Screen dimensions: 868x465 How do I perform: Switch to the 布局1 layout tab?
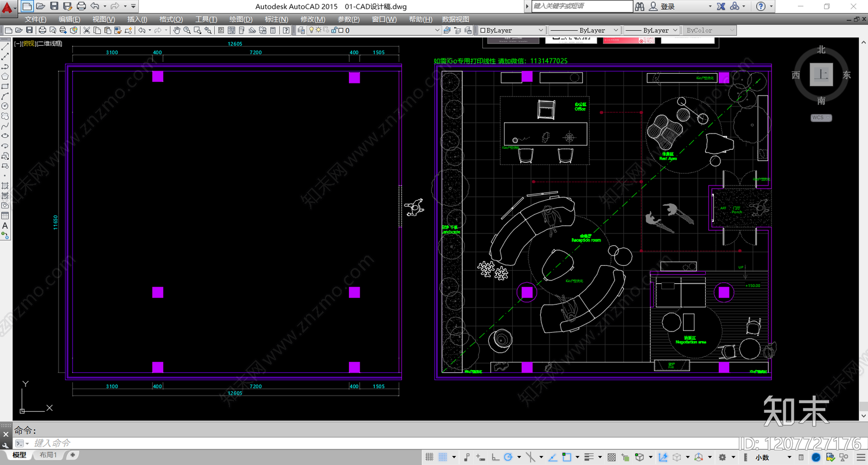click(48, 455)
